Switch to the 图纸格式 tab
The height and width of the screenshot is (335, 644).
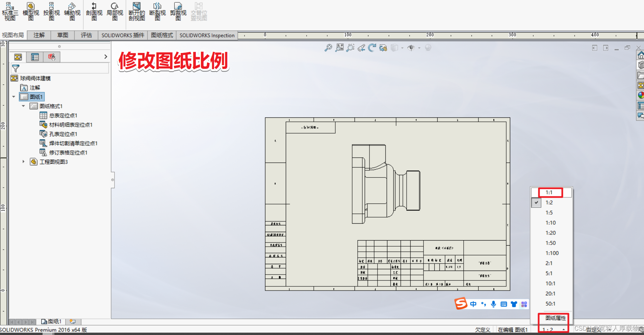pyautogui.click(x=162, y=35)
